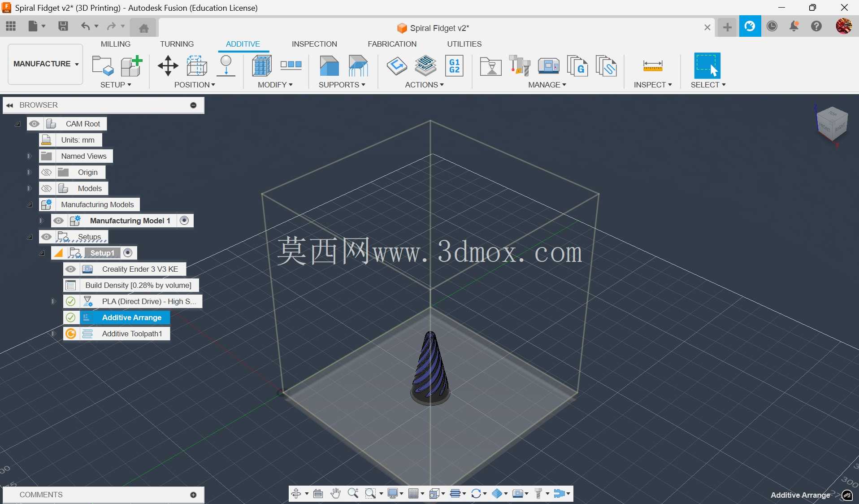Open the Additive Arrange tool in ribbon
The height and width of the screenshot is (504, 859).
(197, 66)
